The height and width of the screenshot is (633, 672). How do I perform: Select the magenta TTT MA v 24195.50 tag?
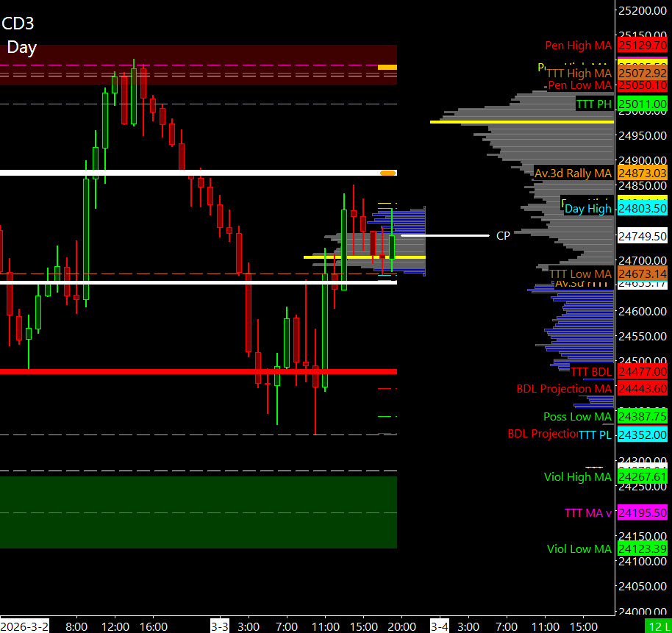pyautogui.click(x=642, y=513)
